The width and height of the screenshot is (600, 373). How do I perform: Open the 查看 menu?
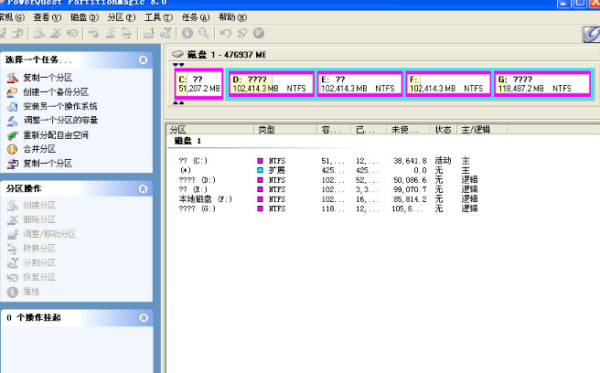47,17
